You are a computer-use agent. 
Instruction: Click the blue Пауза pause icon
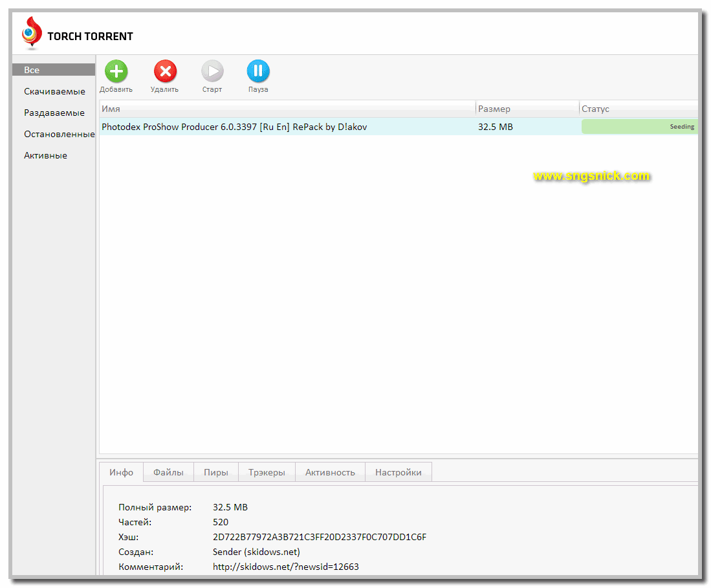tap(258, 71)
